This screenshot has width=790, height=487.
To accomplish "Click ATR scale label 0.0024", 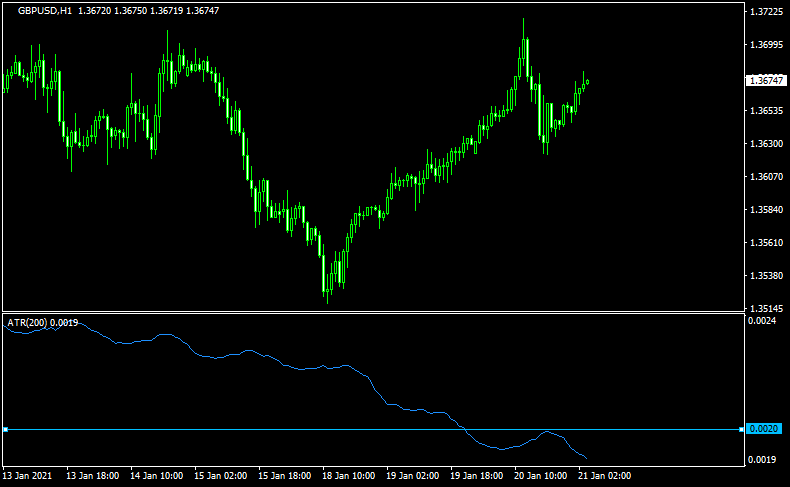I will click(x=762, y=321).
